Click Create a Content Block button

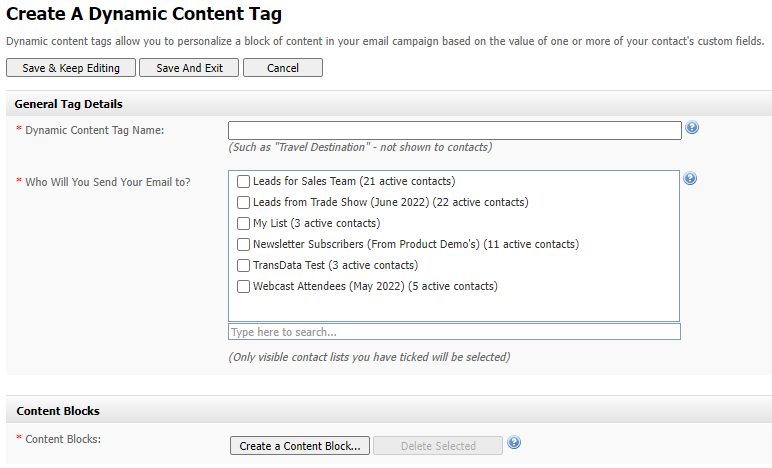(300, 446)
